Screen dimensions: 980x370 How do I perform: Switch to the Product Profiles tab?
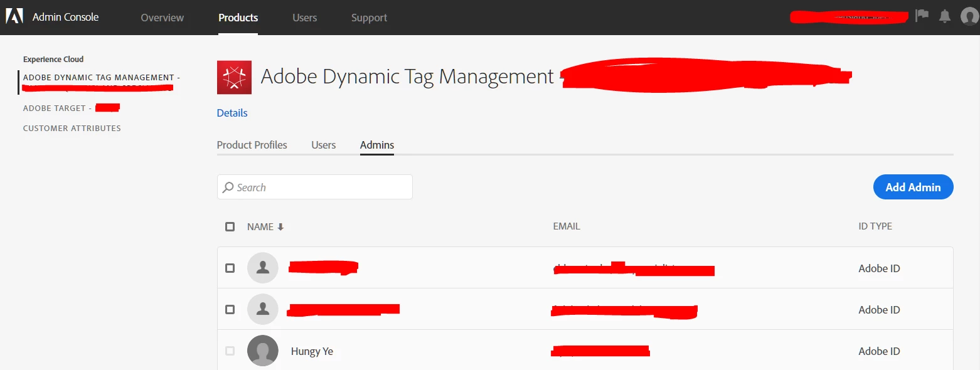pyautogui.click(x=252, y=145)
